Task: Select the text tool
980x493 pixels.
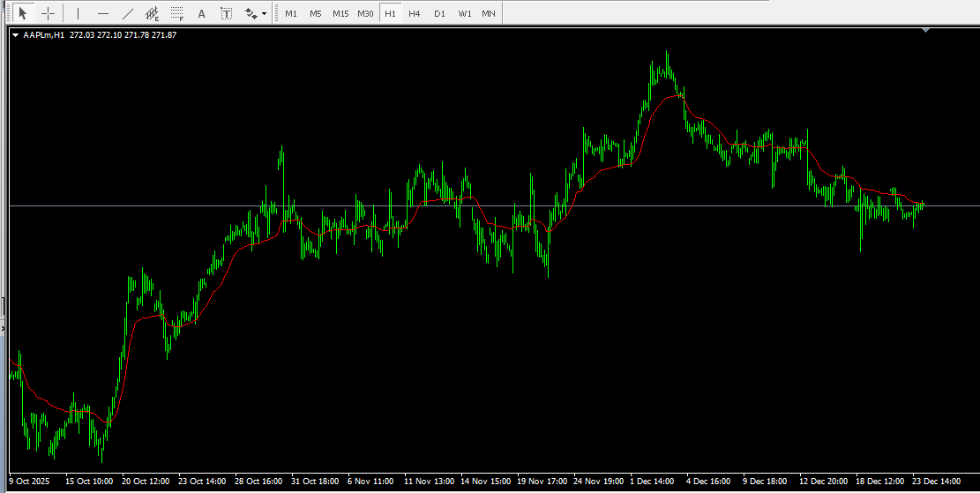Action: (x=202, y=13)
